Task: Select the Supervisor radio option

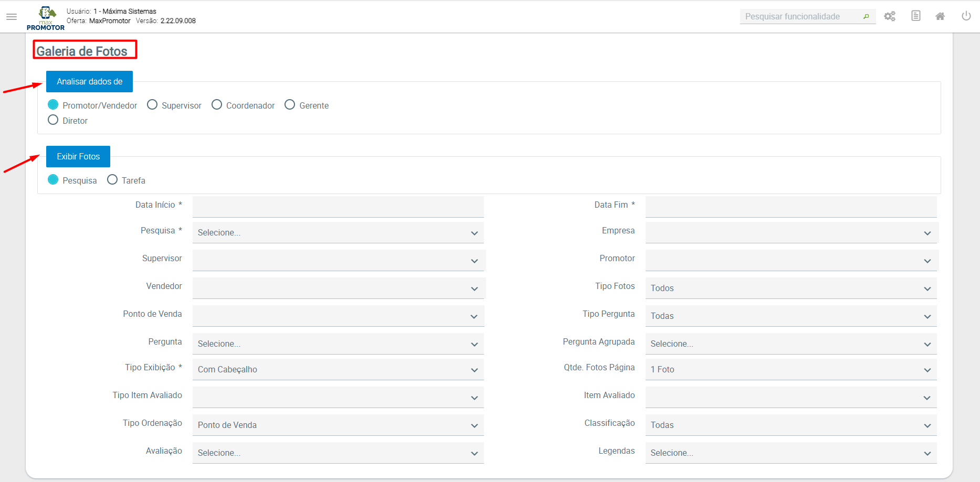Action: [152, 105]
